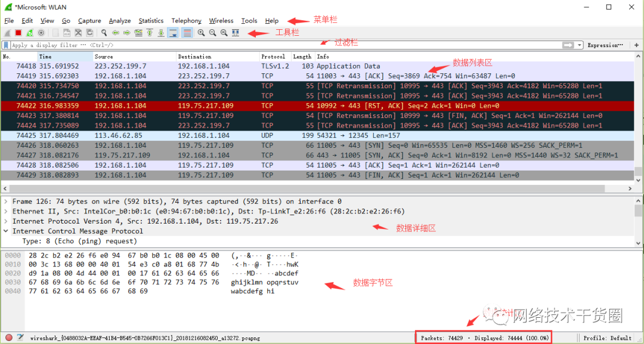
Task: Collapse the Internet Control Message Protocol section
Action: tap(5, 231)
